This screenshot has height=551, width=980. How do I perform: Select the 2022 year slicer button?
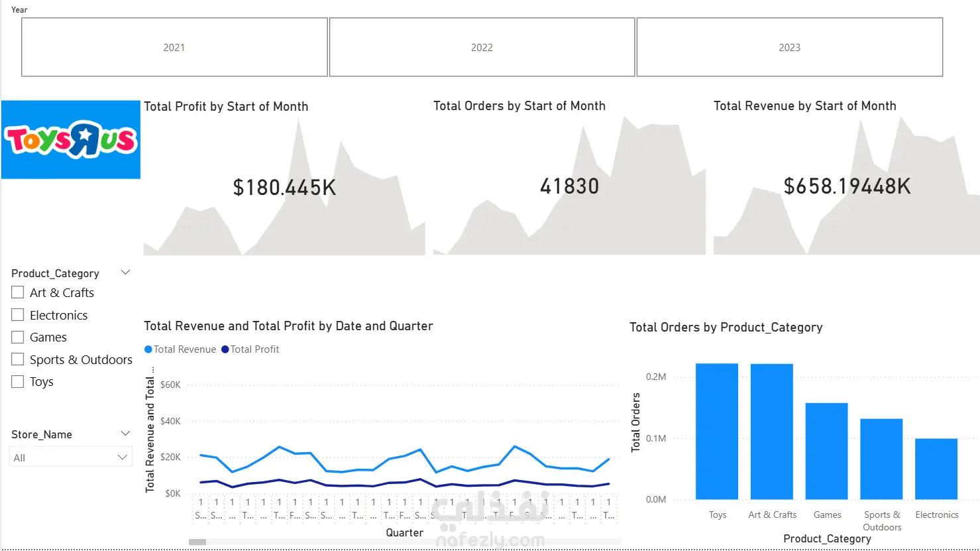482,47
